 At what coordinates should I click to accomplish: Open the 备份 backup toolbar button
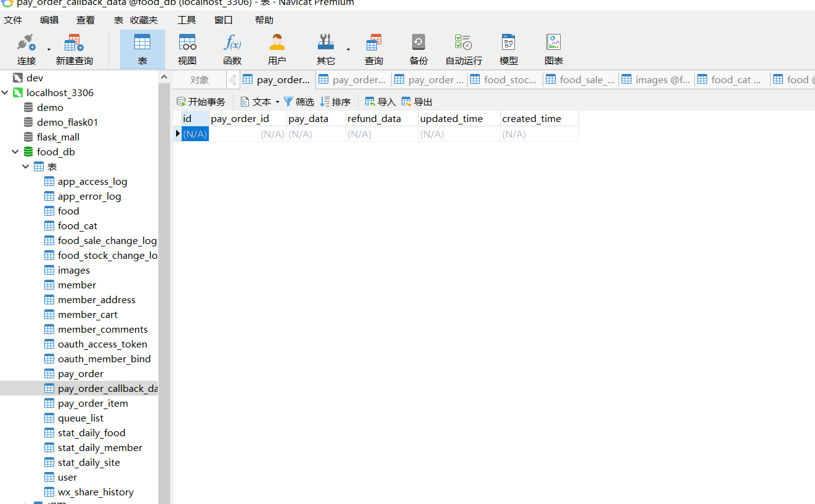418,49
